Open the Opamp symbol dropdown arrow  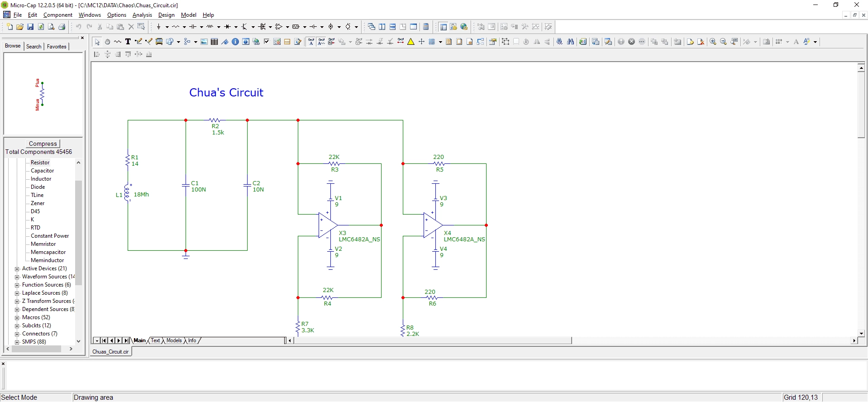(287, 27)
